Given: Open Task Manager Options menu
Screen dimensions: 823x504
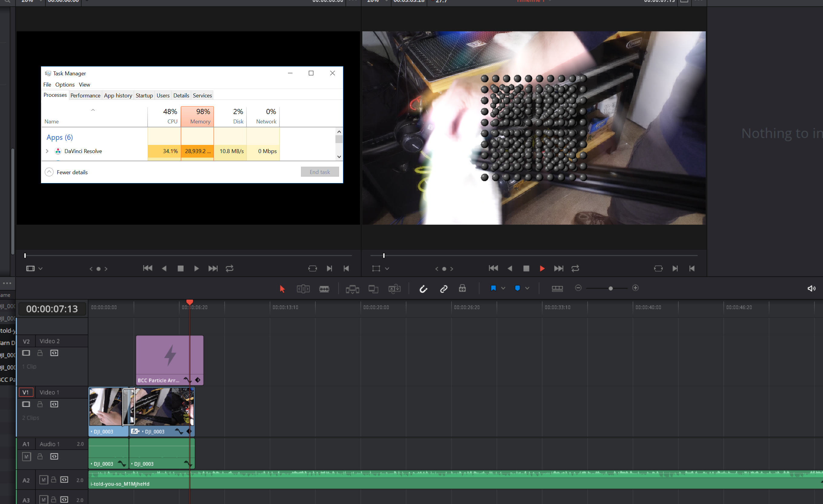Looking at the screenshot, I should 65,84.
